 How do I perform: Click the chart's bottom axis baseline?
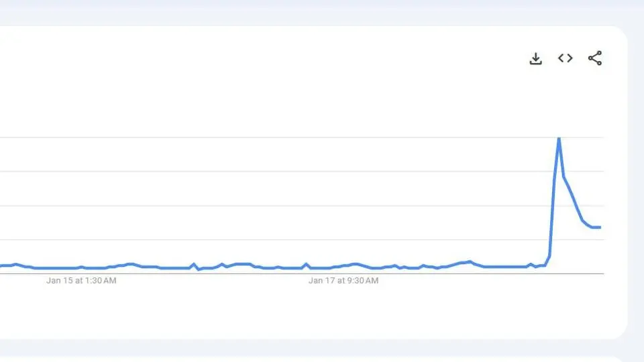tap(302, 274)
